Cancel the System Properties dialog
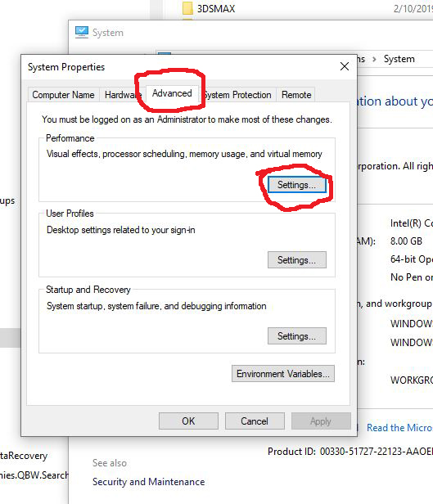 click(255, 421)
